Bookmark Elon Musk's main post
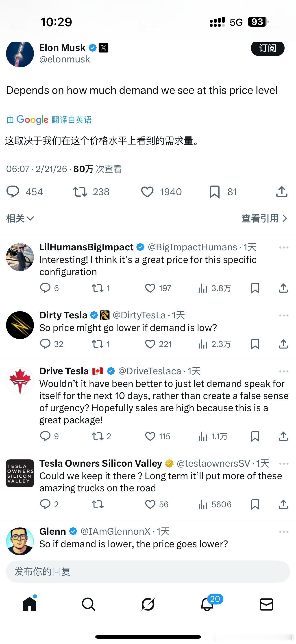This screenshot has width=296, height=644. 214,192
